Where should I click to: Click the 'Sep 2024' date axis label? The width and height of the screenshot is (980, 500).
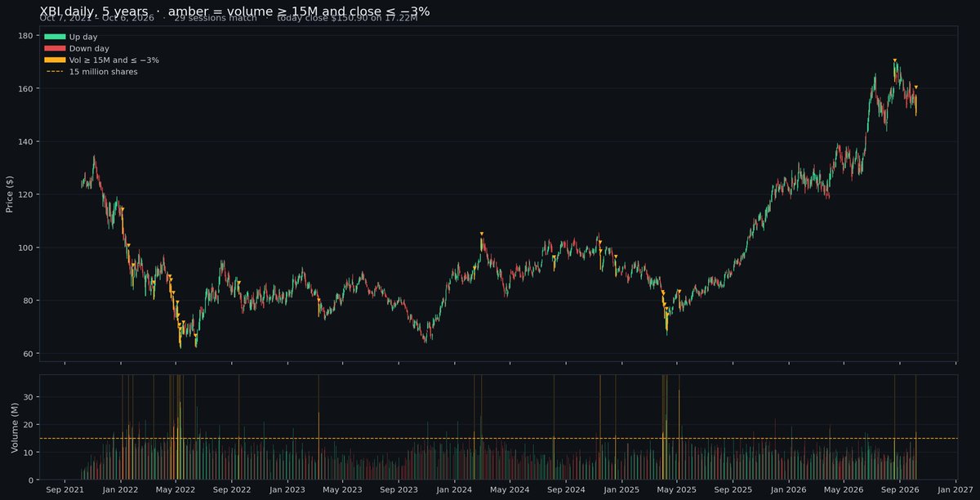tap(565, 491)
